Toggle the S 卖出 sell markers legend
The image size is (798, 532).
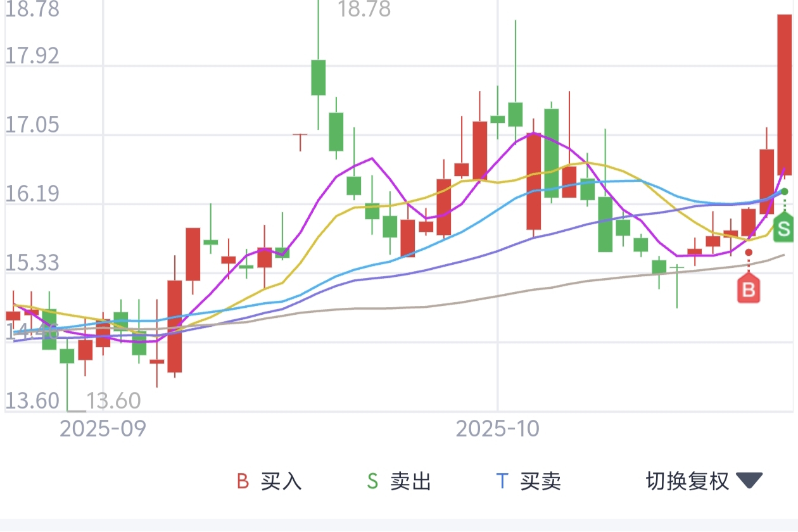pos(399,481)
